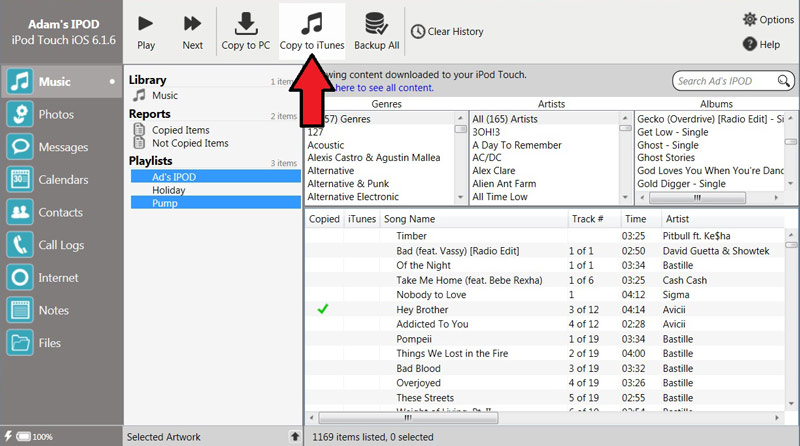Viewport: 800px width, 446px height.
Task: Click the Albums horizontal scrollbar thumb
Action: click(x=697, y=197)
